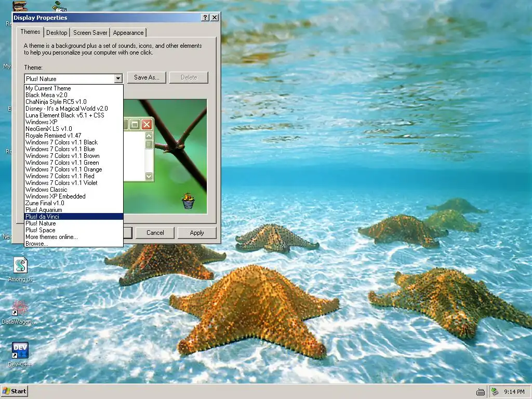Pick Zune Final v1.0 theme
This screenshot has height=399, width=532.
tap(74, 203)
